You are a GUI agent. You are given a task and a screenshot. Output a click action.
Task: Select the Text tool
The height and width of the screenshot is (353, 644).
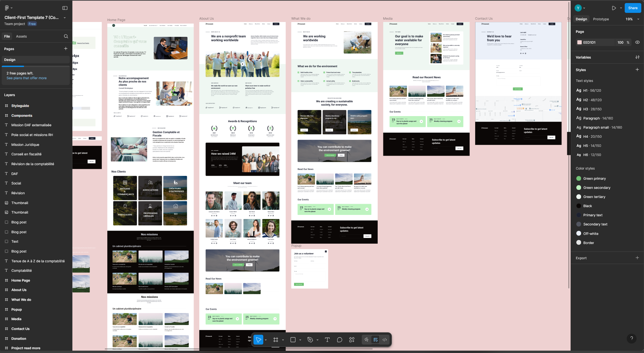coord(327,340)
